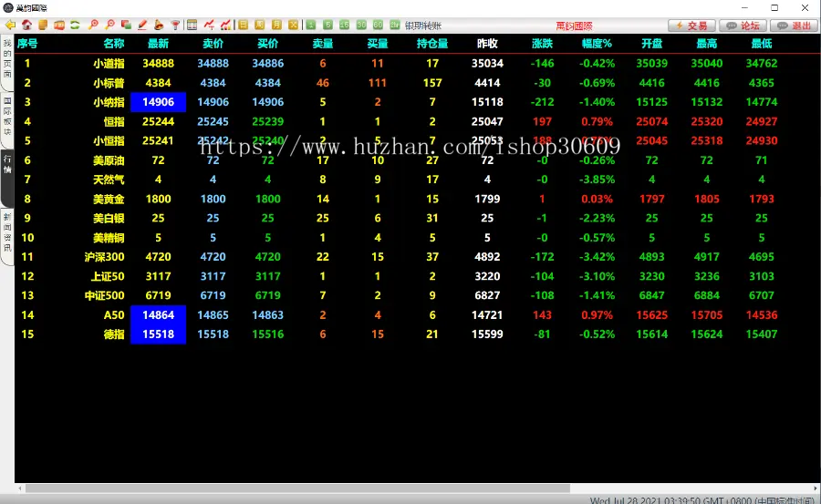Click the 交易 trade button

pyautogui.click(x=691, y=26)
